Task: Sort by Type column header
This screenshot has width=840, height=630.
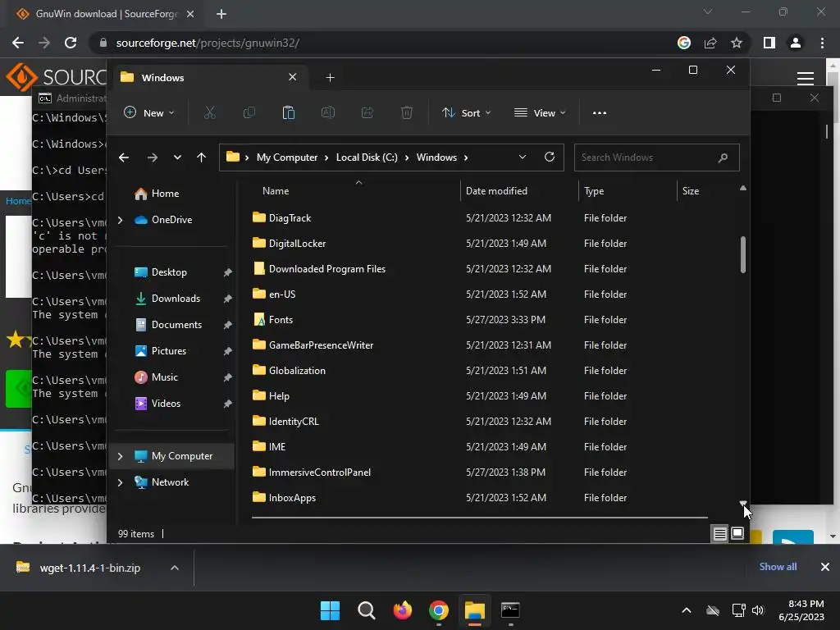Action: click(594, 191)
